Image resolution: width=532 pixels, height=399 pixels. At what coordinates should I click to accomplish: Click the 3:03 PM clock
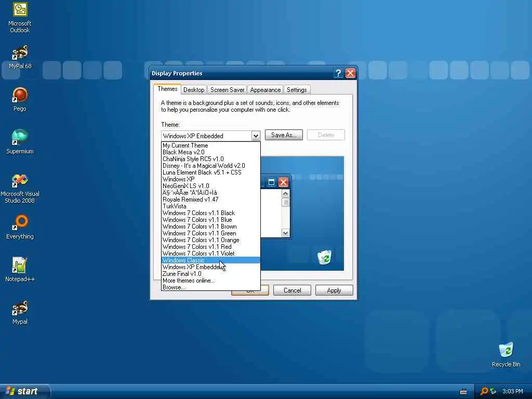(x=513, y=392)
